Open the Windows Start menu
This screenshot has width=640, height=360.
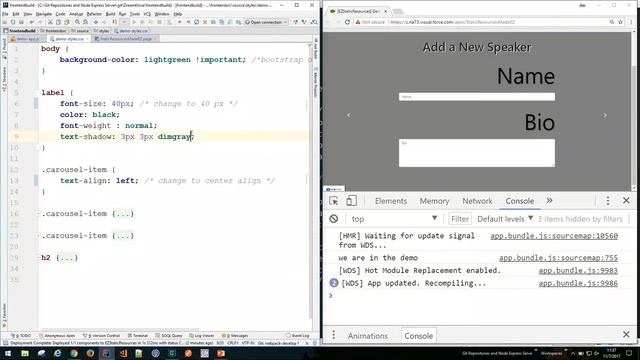coord(8,353)
